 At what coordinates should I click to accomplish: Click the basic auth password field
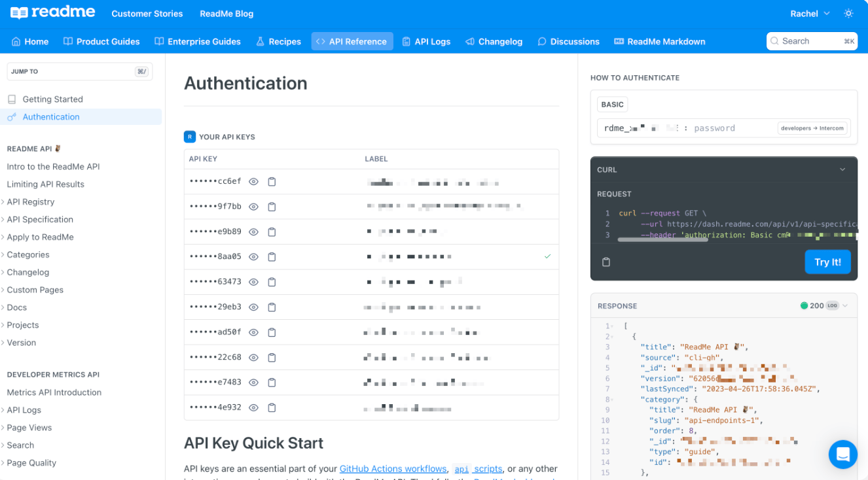pos(714,128)
